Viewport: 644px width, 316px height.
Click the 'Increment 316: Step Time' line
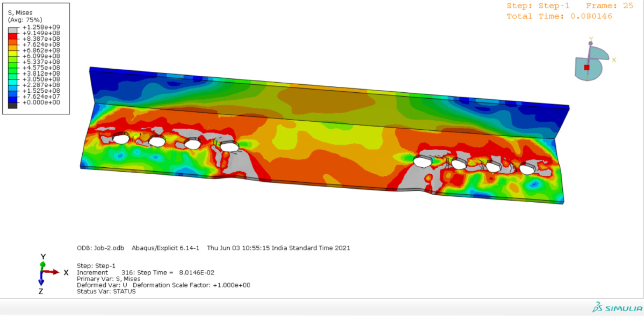coord(145,273)
